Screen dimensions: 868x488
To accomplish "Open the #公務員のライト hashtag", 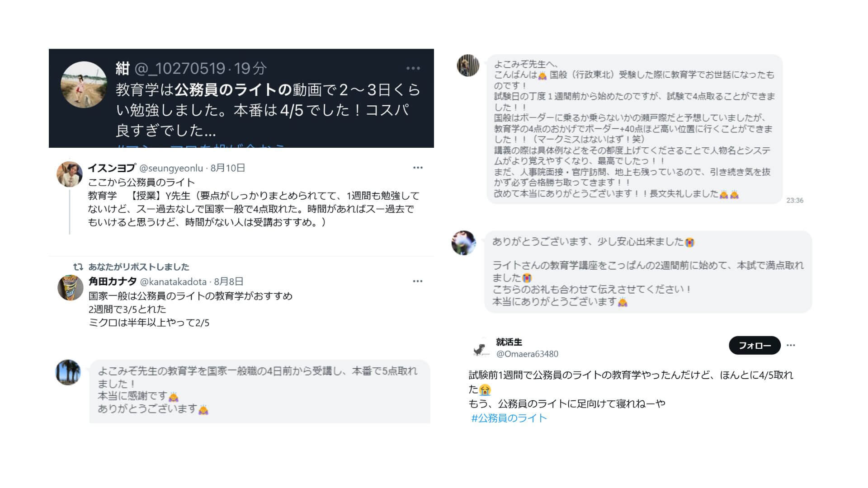I will 509,418.
